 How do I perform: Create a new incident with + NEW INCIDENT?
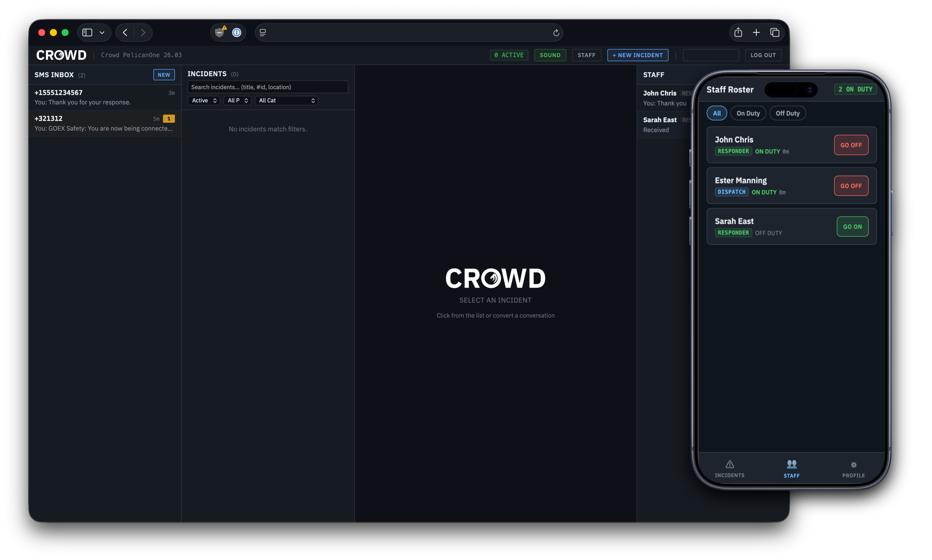(637, 55)
